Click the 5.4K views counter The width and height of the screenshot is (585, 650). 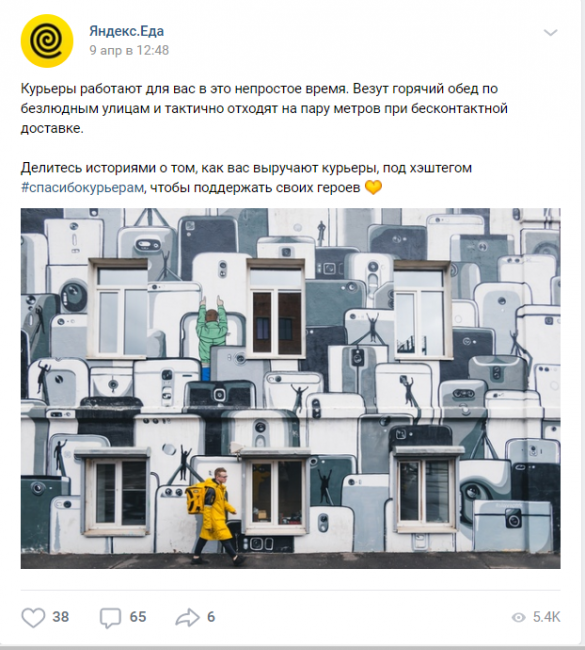tap(546, 617)
